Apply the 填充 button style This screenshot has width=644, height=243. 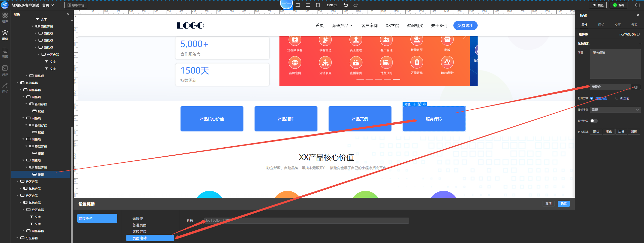609,132
